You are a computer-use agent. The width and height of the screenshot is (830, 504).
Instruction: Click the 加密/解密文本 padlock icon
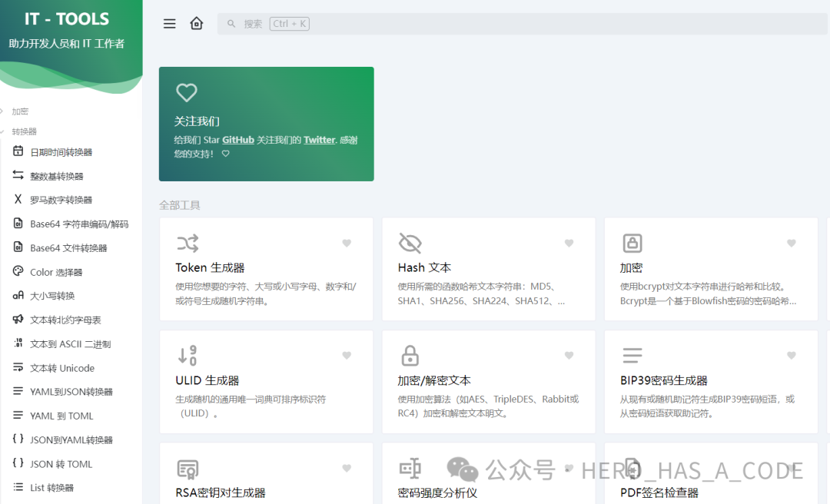tap(410, 356)
